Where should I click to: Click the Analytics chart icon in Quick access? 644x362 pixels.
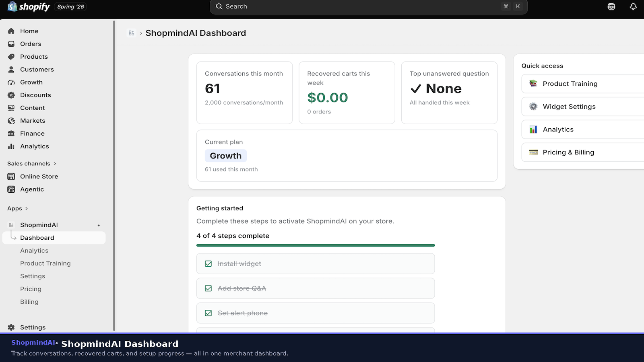tap(533, 130)
